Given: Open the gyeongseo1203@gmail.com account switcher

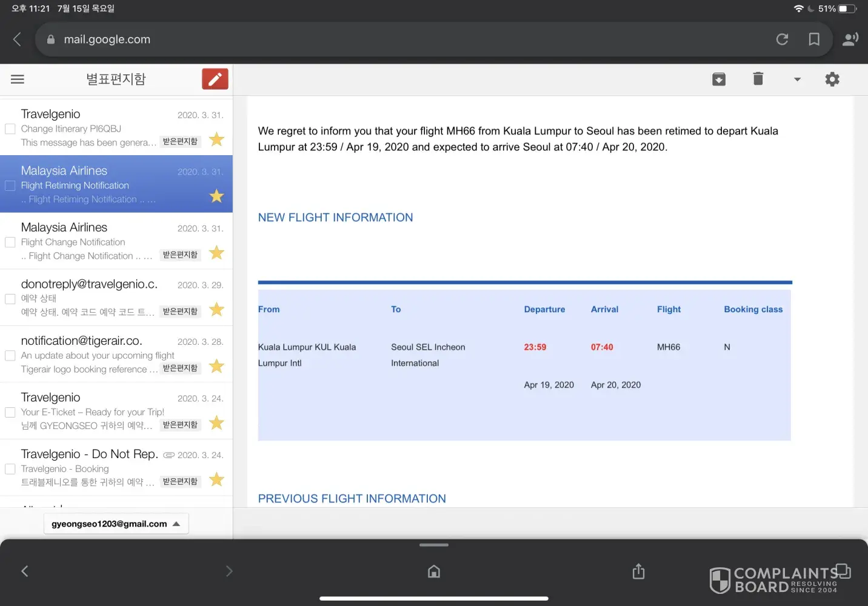Looking at the screenshot, I should tap(116, 524).
